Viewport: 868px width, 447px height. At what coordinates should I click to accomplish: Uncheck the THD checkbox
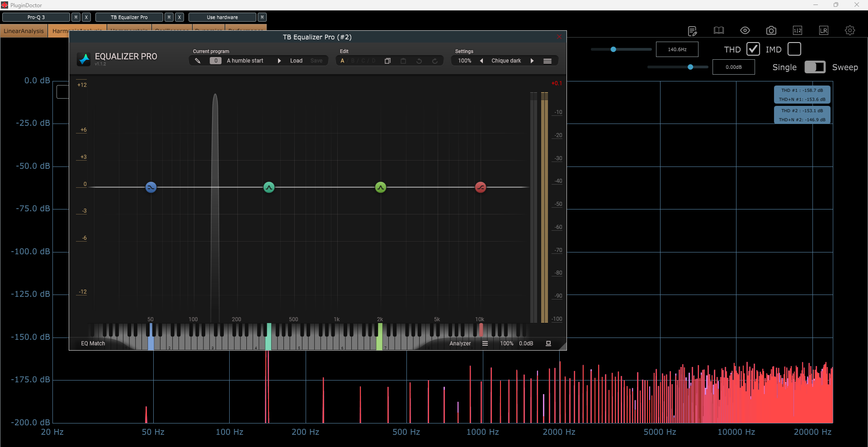[753, 49]
